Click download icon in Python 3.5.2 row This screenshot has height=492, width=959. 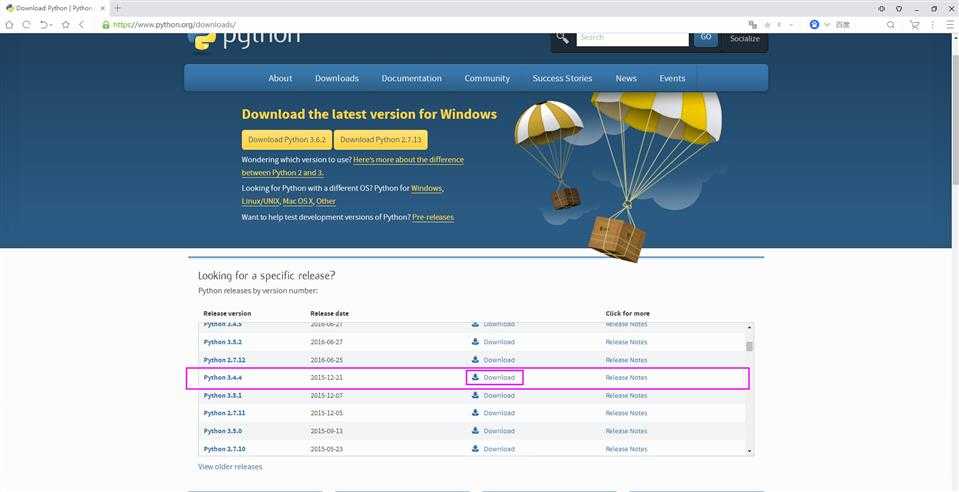pyautogui.click(x=475, y=341)
